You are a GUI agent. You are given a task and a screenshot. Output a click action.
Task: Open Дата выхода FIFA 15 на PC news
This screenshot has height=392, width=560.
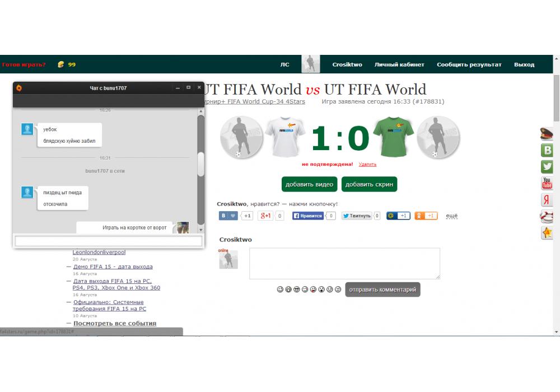pos(116,284)
